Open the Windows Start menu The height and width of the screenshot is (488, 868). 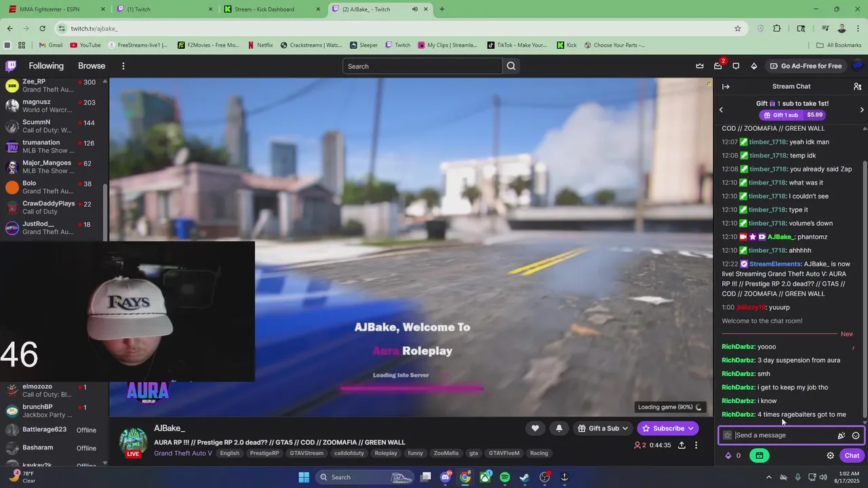304,477
